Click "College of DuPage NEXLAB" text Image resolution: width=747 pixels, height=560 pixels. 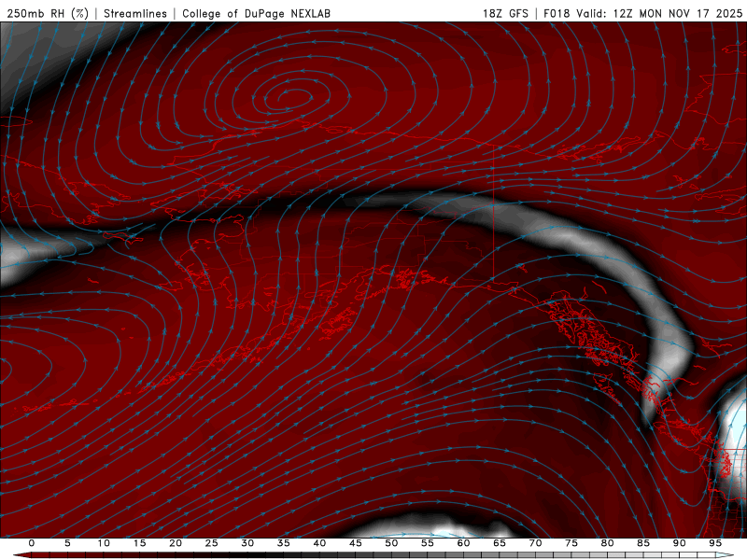click(x=256, y=13)
